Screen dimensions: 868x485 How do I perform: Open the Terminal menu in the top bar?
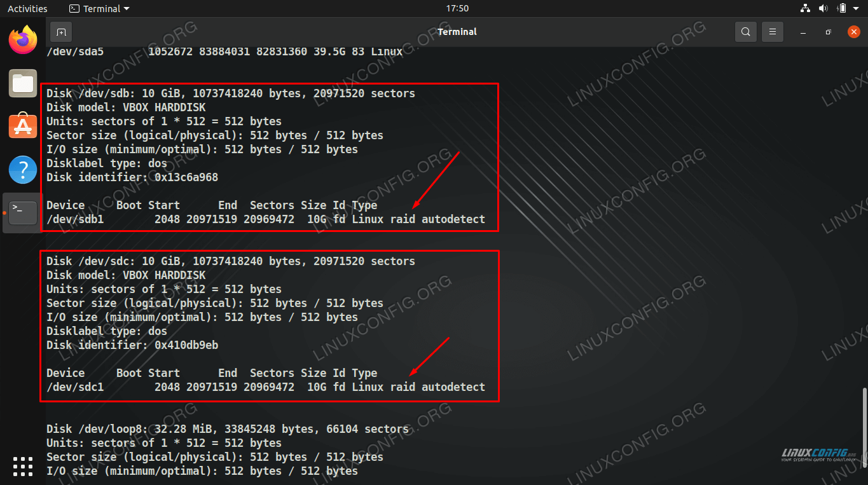tap(102, 8)
